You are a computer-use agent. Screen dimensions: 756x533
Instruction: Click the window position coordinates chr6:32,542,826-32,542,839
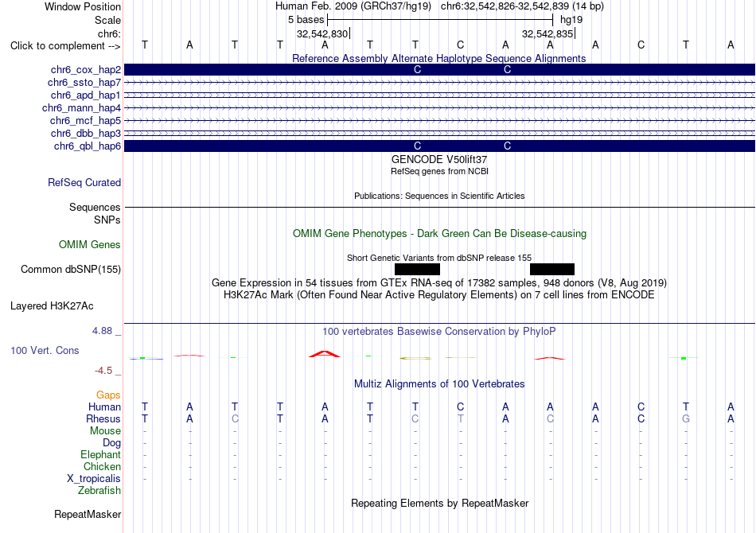(x=522, y=6)
